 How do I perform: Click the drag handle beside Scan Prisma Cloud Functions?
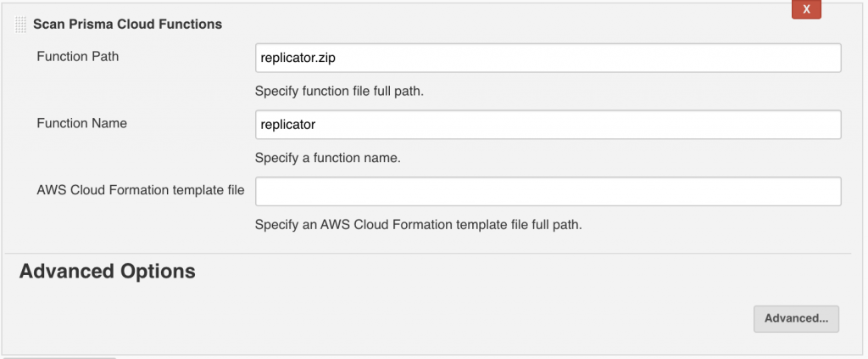click(x=21, y=25)
